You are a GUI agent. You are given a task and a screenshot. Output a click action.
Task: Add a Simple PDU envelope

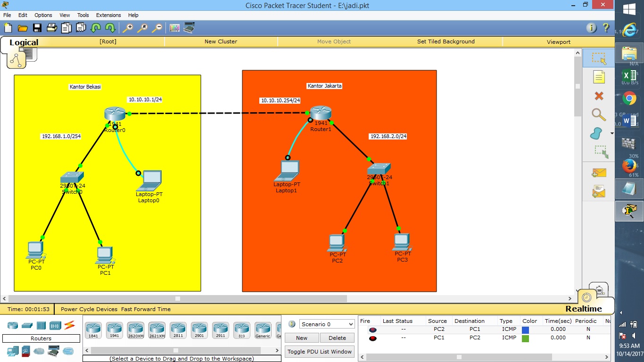coord(599,173)
